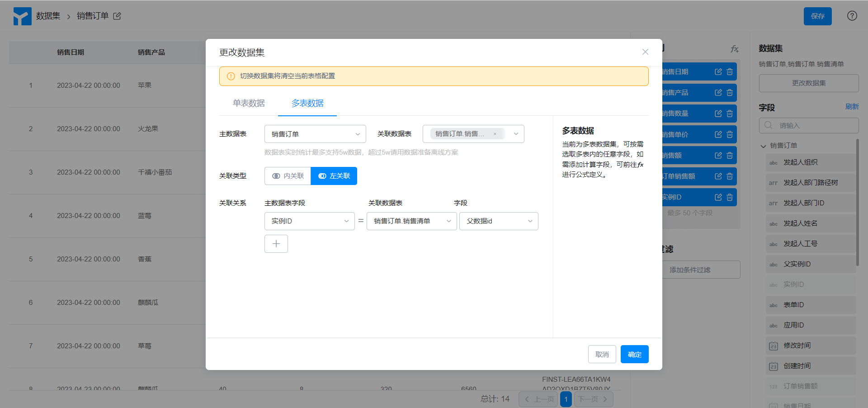Select the 表单ID field
The width and height of the screenshot is (868, 408).
(x=811, y=305)
